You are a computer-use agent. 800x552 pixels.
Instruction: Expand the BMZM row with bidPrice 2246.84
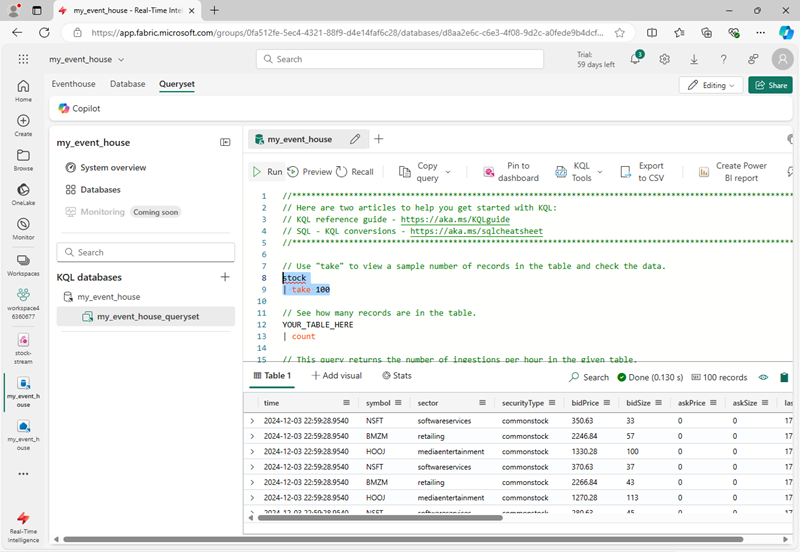tap(252, 436)
